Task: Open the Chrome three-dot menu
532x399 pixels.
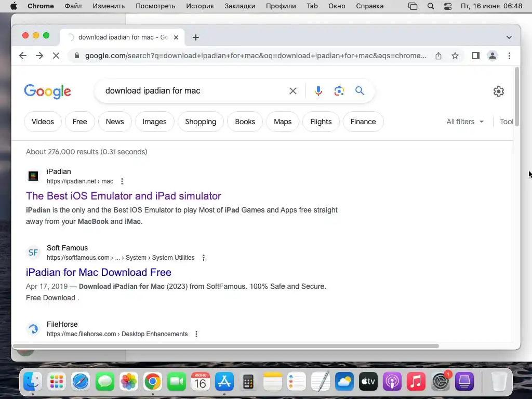Action: point(509,56)
